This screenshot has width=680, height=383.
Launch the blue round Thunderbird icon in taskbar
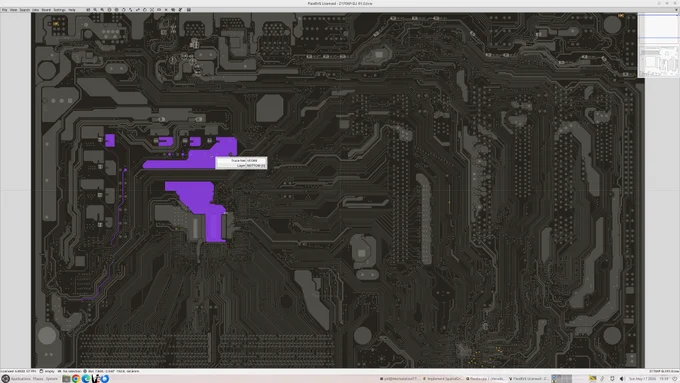pos(105,379)
